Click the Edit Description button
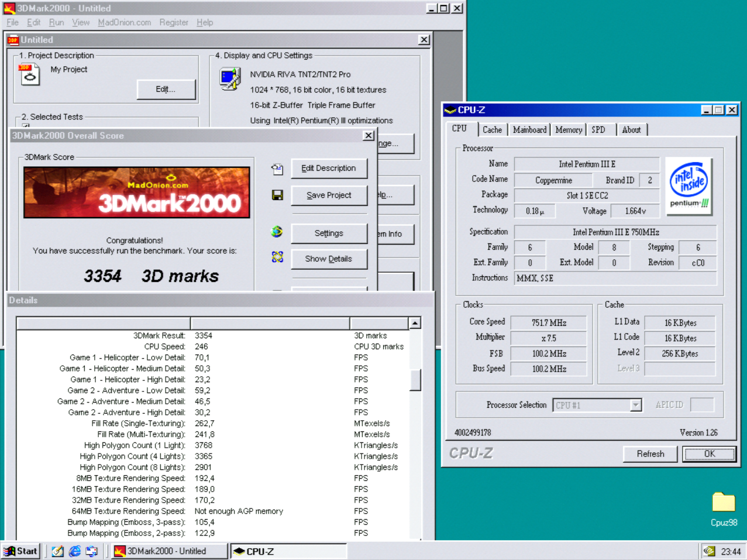 (329, 169)
